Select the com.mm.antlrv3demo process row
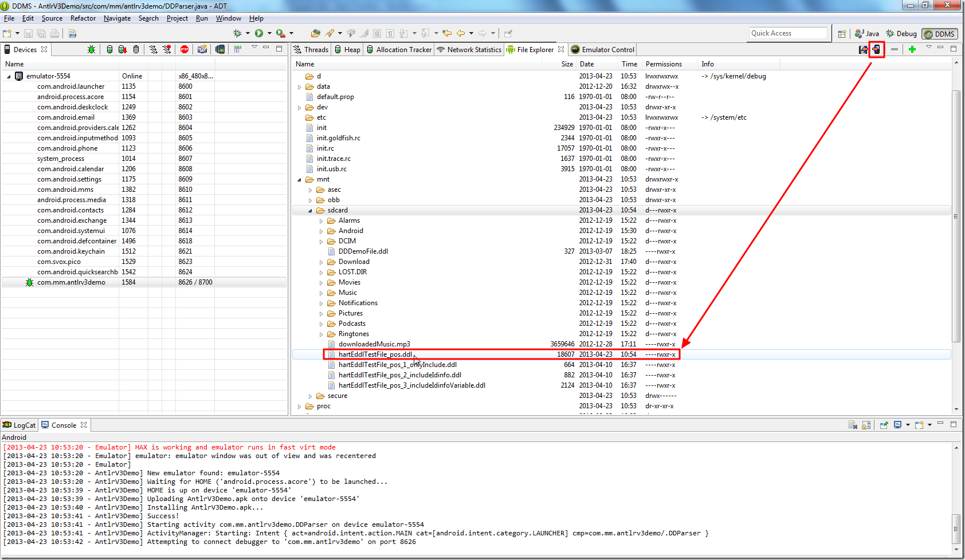965x560 pixels. pyautogui.click(x=144, y=282)
